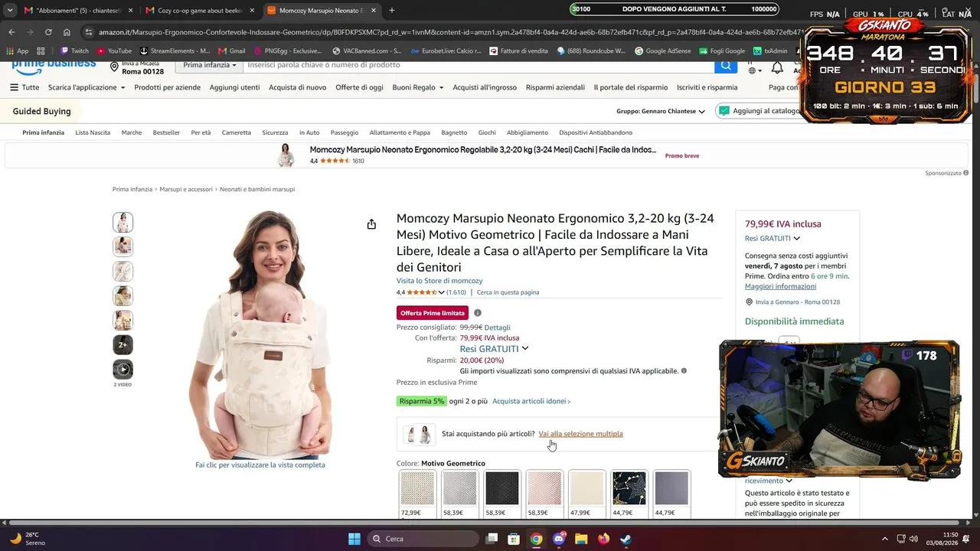The height and width of the screenshot is (551, 980).
Task: Reload the Amazon page
Action: (x=48, y=32)
